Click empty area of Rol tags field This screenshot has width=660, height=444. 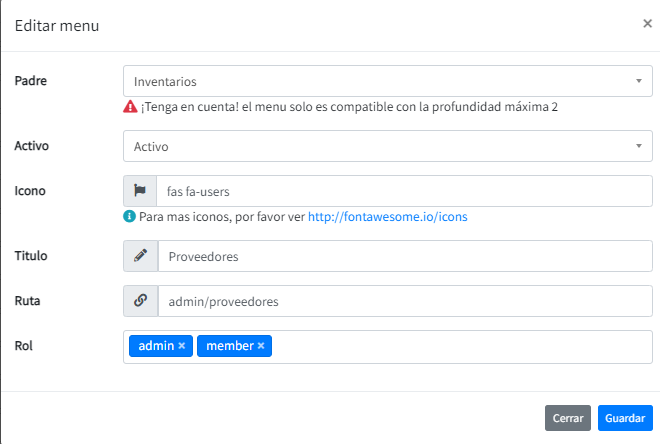click(x=460, y=346)
